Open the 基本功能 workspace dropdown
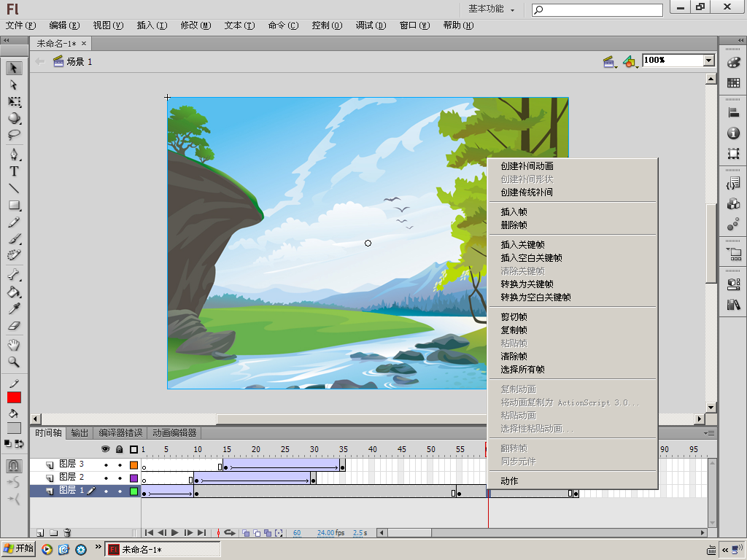 491,9
